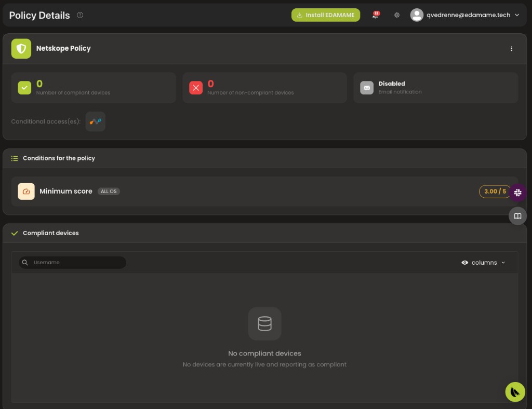Click the Username search field
Viewport: 532px width, 409px height.
pyautogui.click(x=73, y=263)
